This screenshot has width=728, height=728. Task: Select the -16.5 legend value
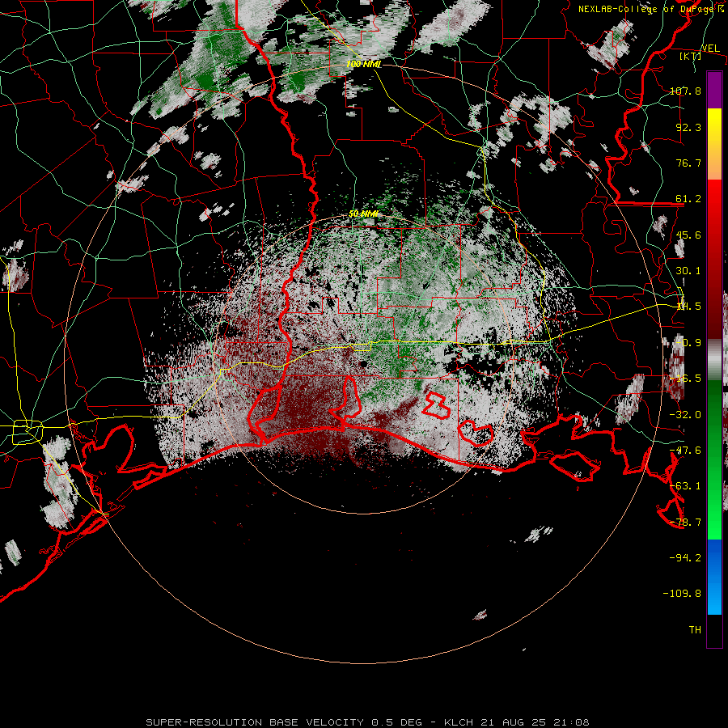(685, 379)
